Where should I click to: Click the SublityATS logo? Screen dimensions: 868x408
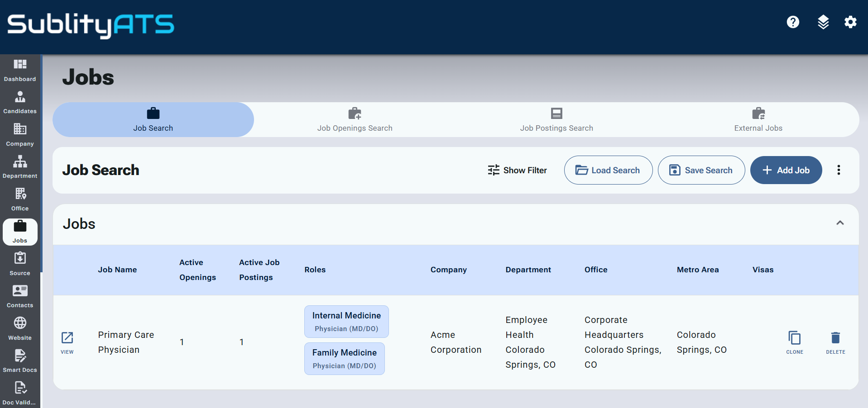[91, 25]
